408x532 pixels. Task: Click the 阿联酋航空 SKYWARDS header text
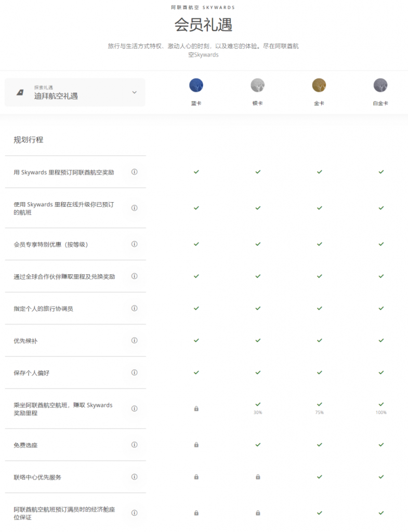pyautogui.click(x=203, y=7)
